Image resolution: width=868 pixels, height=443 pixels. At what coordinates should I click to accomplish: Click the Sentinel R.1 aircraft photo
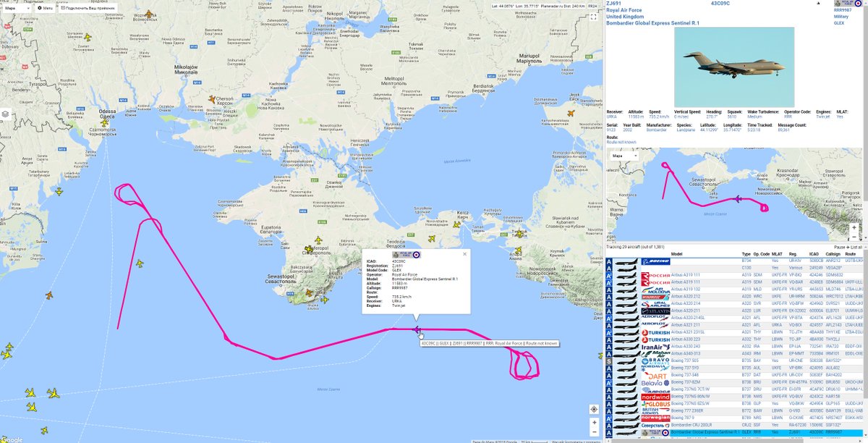pyautogui.click(x=734, y=67)
